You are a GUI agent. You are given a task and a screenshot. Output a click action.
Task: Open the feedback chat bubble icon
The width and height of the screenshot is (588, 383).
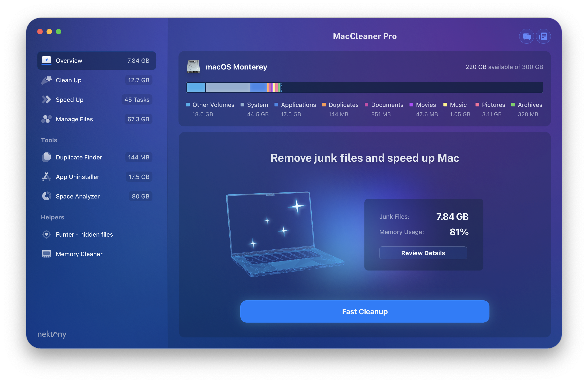(x=526, y=36)
